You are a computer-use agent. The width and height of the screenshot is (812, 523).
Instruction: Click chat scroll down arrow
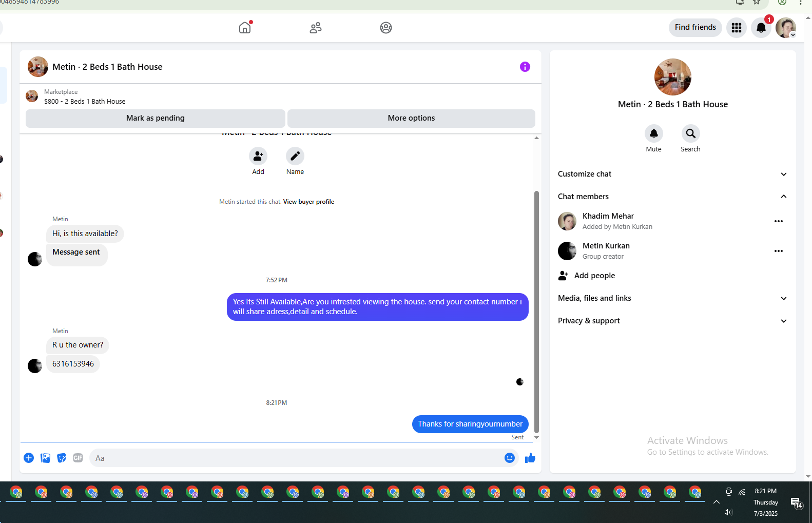536,438
